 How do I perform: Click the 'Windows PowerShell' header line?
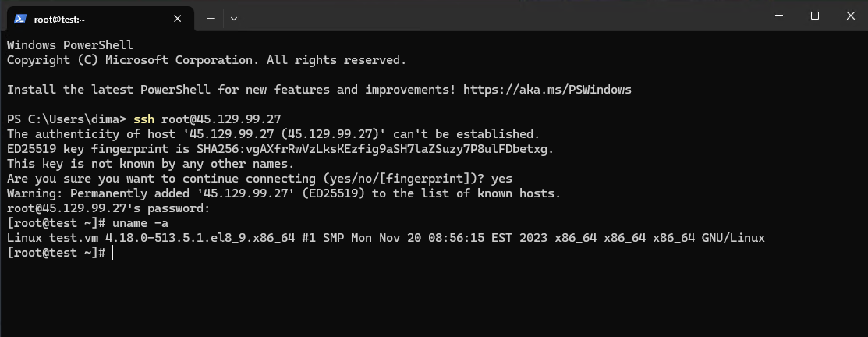pos(70,45)
